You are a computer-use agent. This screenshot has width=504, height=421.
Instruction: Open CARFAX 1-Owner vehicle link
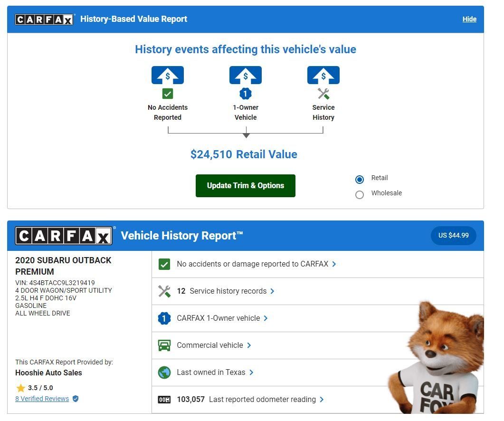coord(219,318)
